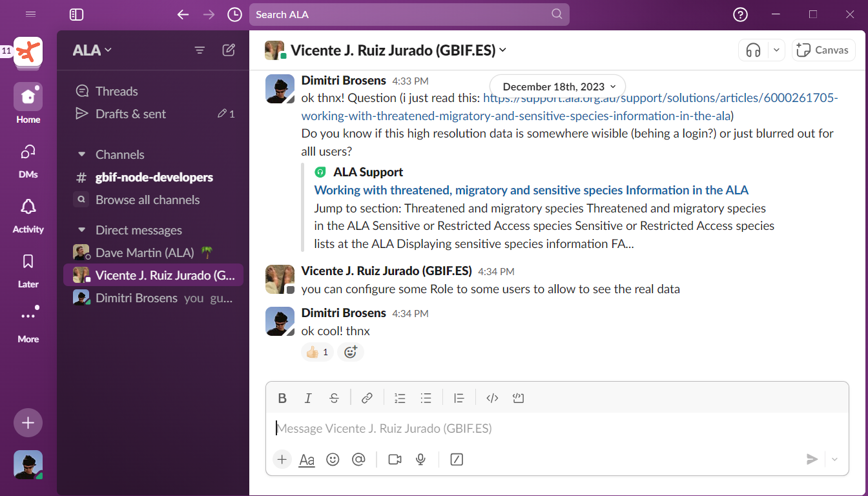Image resolution: width=868 pixels, height=496 pixels.
Task: Open huddle options dropdown chevron
Action: point(777,50)
